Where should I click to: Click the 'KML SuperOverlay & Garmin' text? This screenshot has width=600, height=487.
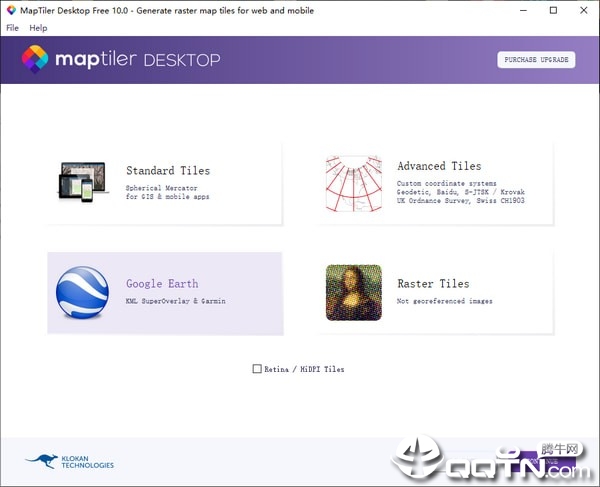176,301
